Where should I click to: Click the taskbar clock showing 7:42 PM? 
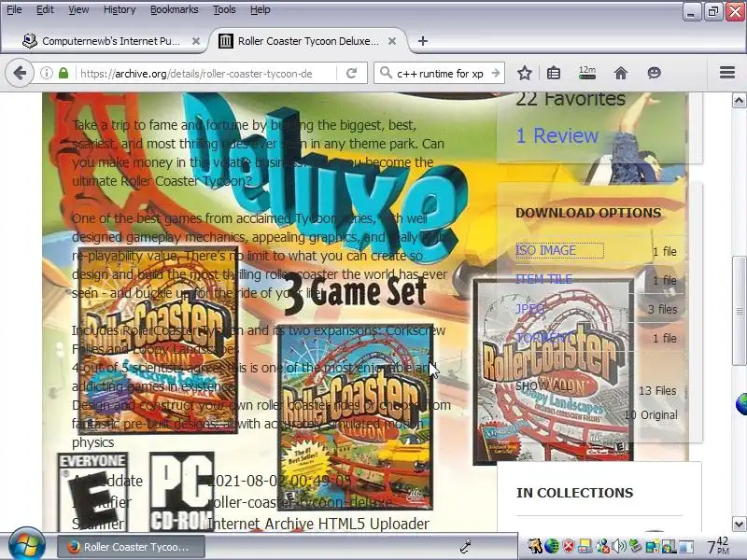pyautogui.click(x=717, y=546)
